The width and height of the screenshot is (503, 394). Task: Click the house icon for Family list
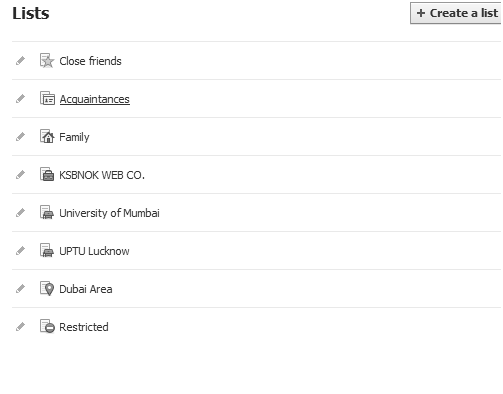coord(47,136)
